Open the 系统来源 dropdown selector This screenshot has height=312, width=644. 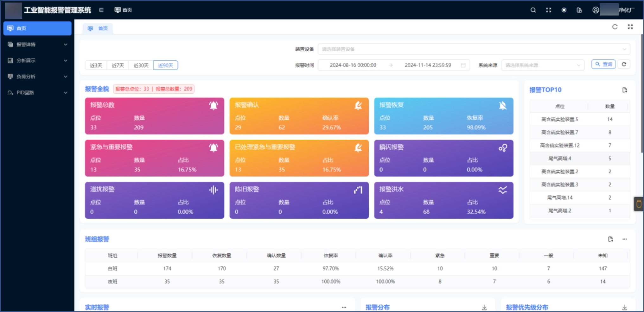tap(542, 65)
